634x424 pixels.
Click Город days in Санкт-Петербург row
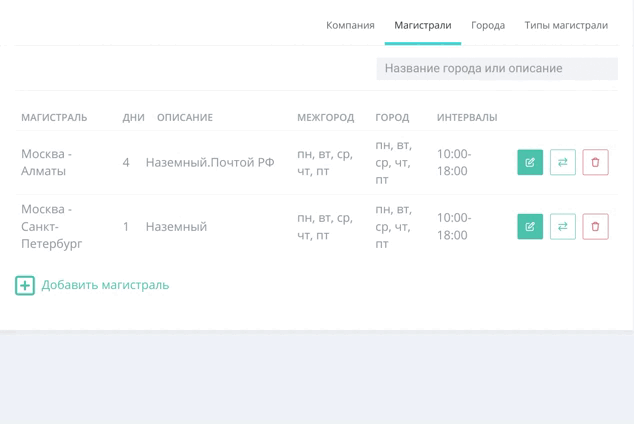pos(393,226)
